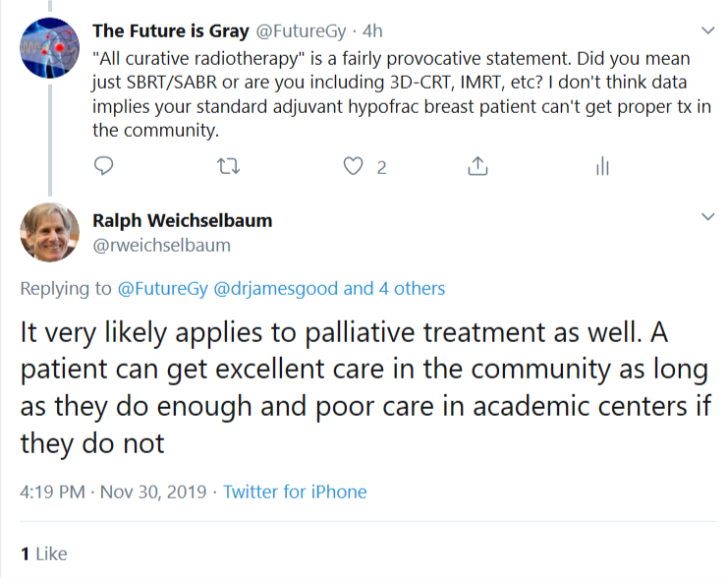
Task: Go to the @rweichselbaum handle
Action: [x=161, y=246]
